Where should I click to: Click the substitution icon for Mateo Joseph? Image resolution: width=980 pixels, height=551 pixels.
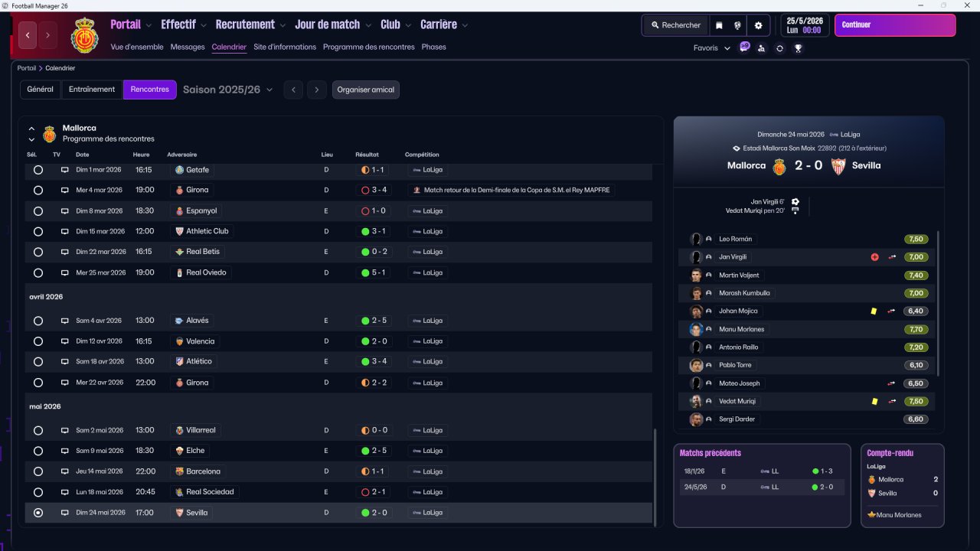tap(891, 383)
